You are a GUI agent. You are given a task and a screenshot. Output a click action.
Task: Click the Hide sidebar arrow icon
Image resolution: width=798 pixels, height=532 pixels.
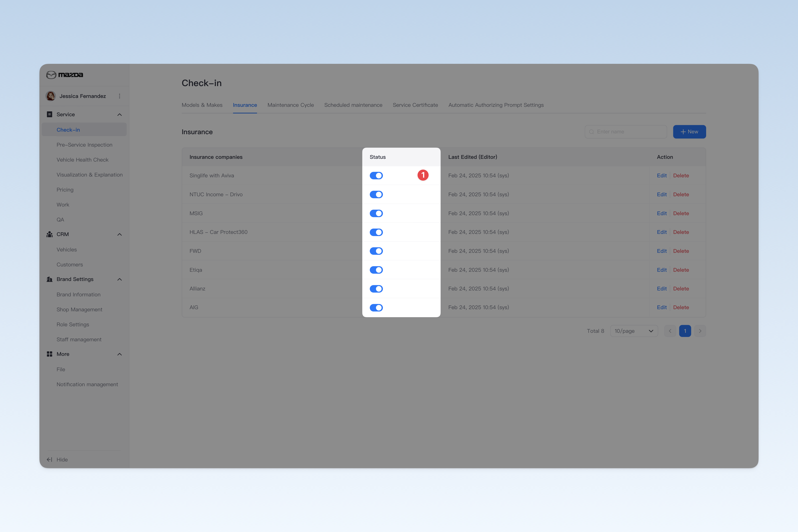(x=49, y=459)
